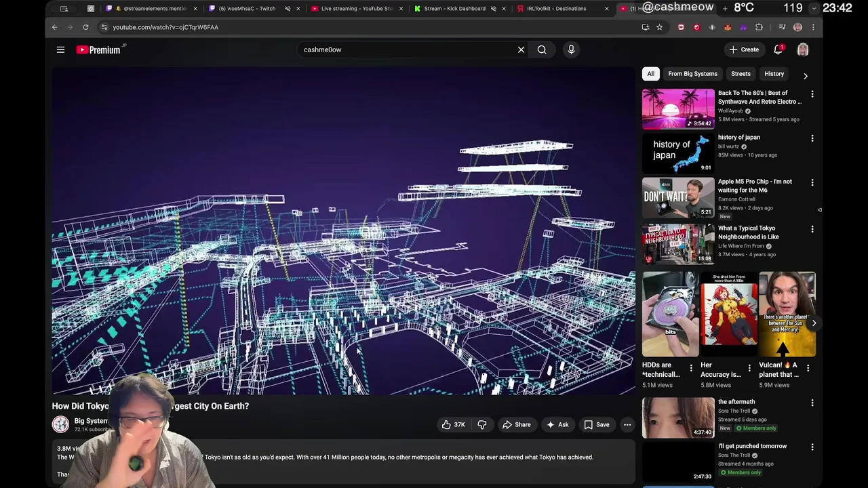The width and height of the screenshot is (868, 488).
Task: Open options menu for Back To The 80's
Action: pos(812,94)
